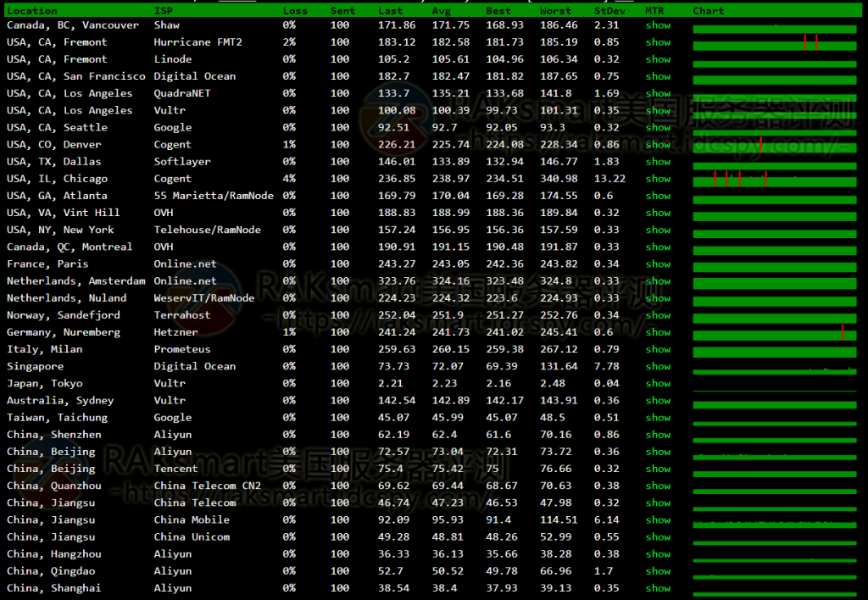Click 'show' for Singapore Digital Ocean

coord(658,366)
